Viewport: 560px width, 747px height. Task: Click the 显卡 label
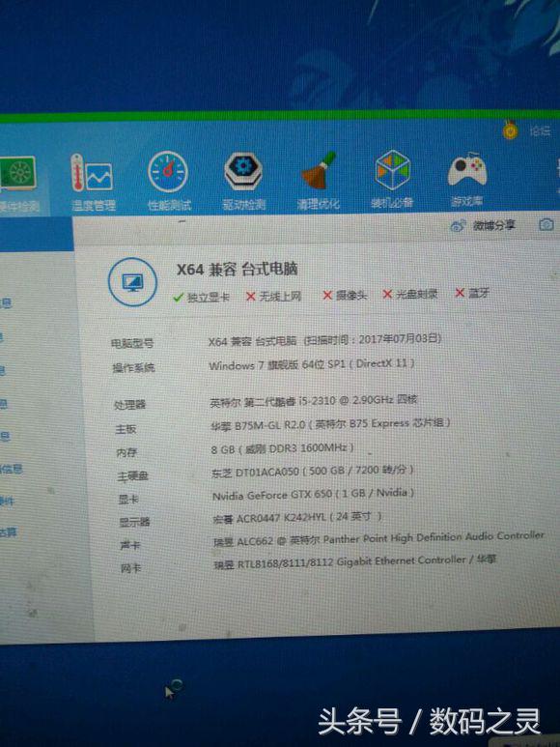(x=128, y=500)
